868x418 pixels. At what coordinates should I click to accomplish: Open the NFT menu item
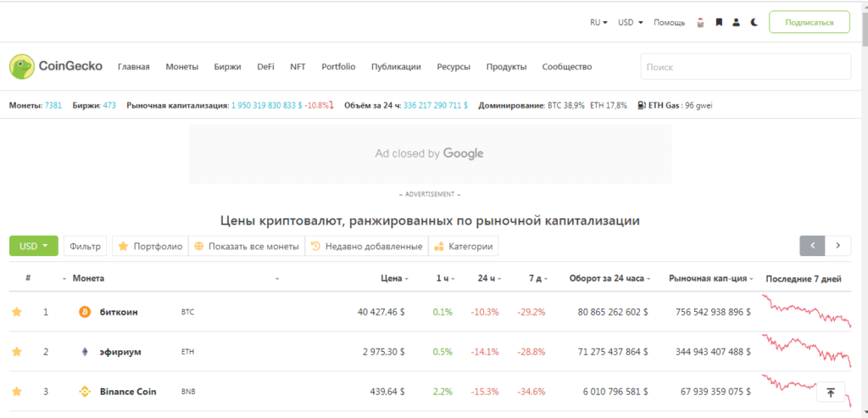click(x=298, y=67)
